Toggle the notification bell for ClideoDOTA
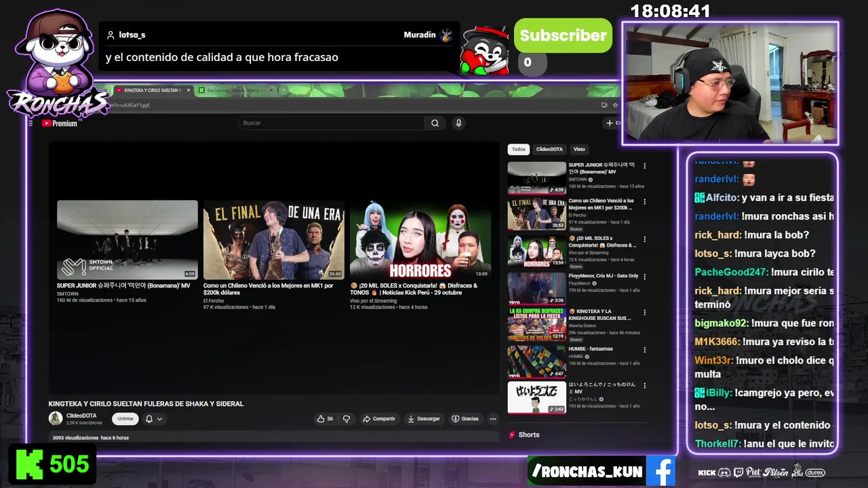The width and height of the screenshot is (868, 488). point(149,419)
